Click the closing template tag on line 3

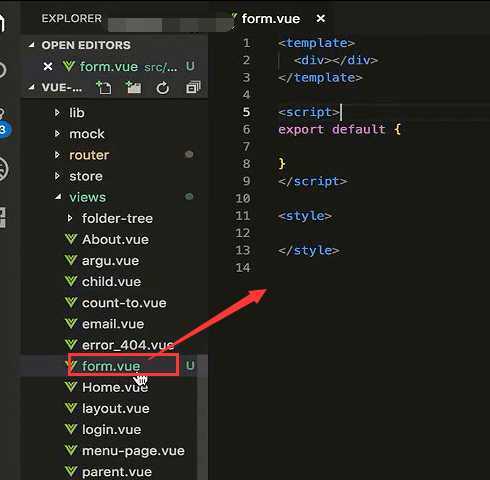tap(320, 78)
